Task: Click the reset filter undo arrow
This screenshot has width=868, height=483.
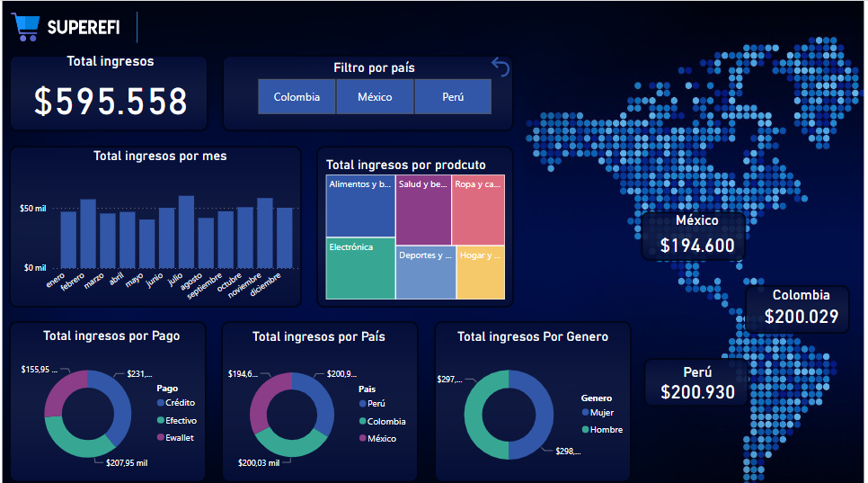Action: tap(500, 67)
